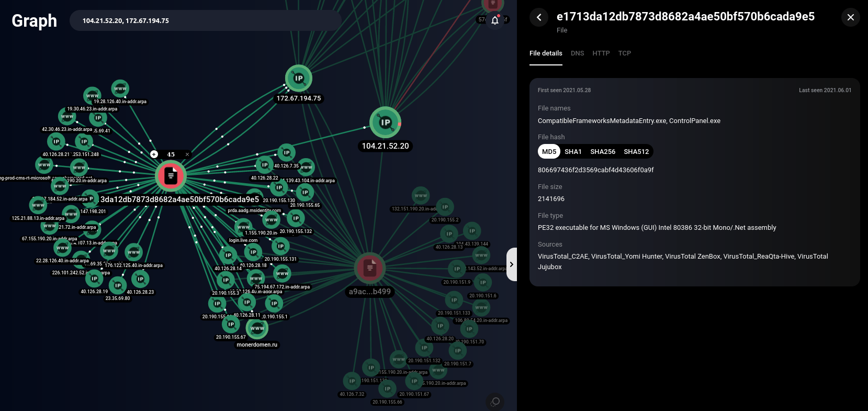Select the 19.30.46.23.in-addr.arpa www node
This screenshot has width=868, height=411.
[x=93, y=96]
